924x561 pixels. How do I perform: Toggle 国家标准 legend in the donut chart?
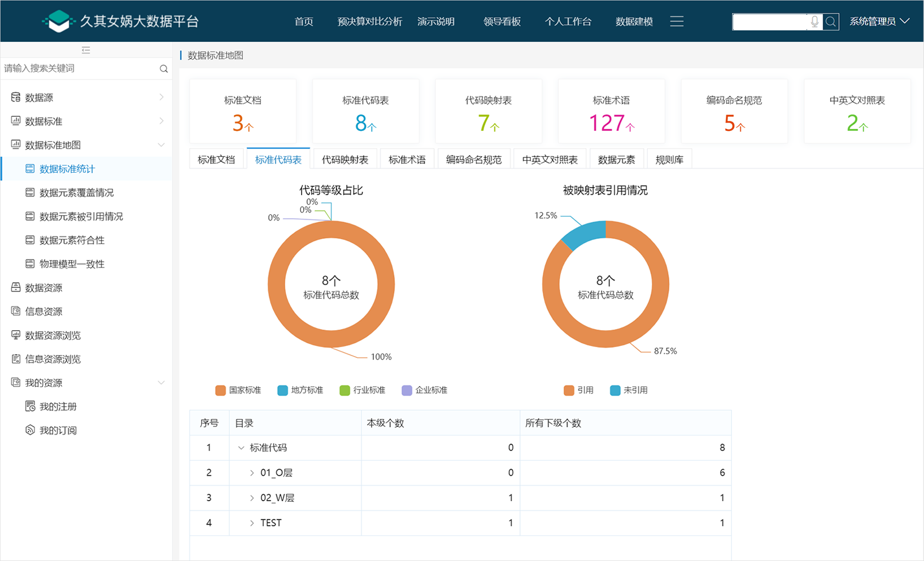pyautogui.click(x=238, y=390)
